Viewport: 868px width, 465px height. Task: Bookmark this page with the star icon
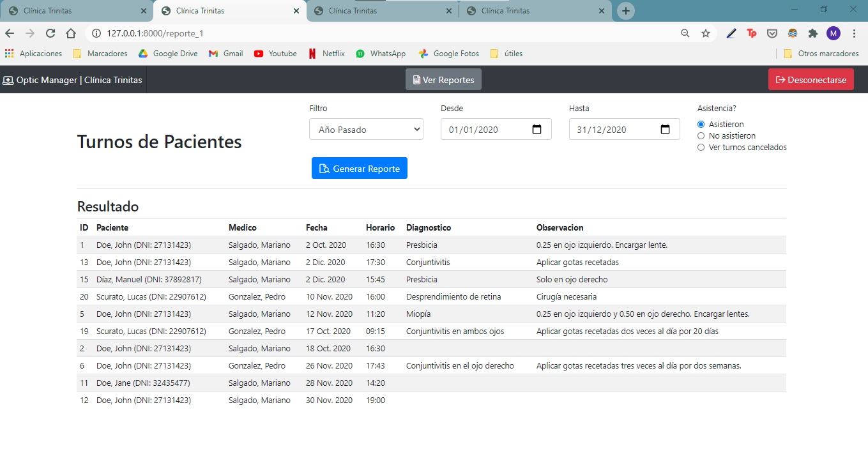[x=705, y=33]
